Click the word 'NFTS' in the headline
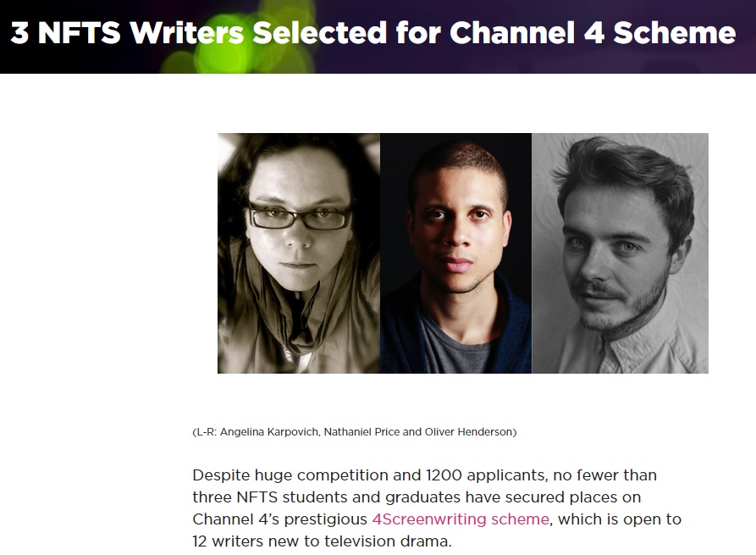Screen dimensions: 756x555 (79, 33)
